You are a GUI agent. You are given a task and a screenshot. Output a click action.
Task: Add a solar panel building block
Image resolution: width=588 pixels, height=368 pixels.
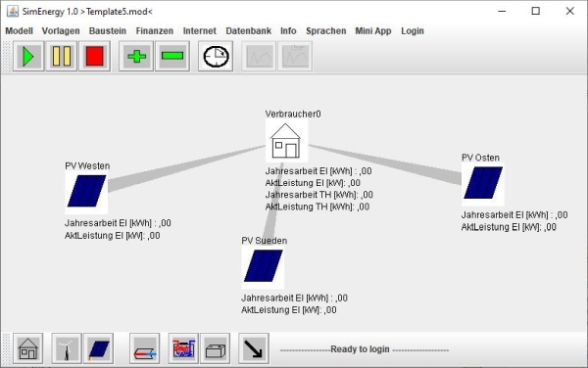point(98,348)
